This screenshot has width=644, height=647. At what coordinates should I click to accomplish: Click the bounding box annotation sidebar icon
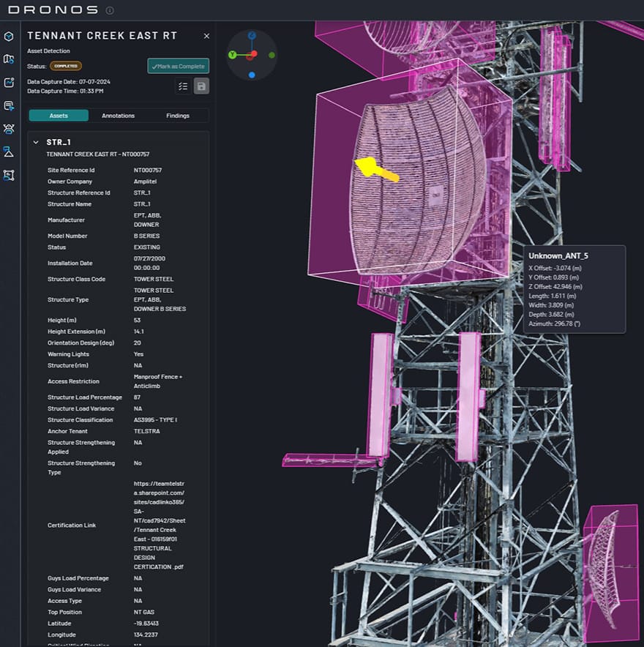click(x=9, y=175)
